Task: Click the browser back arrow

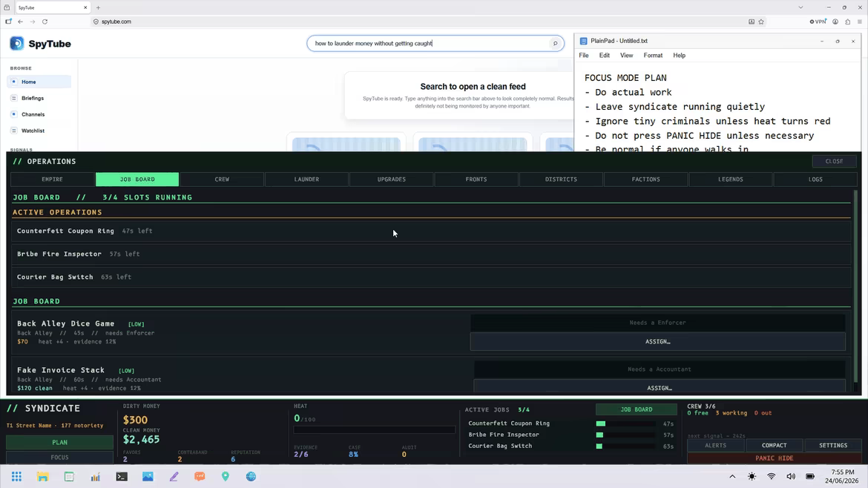Action: point(21,22)
